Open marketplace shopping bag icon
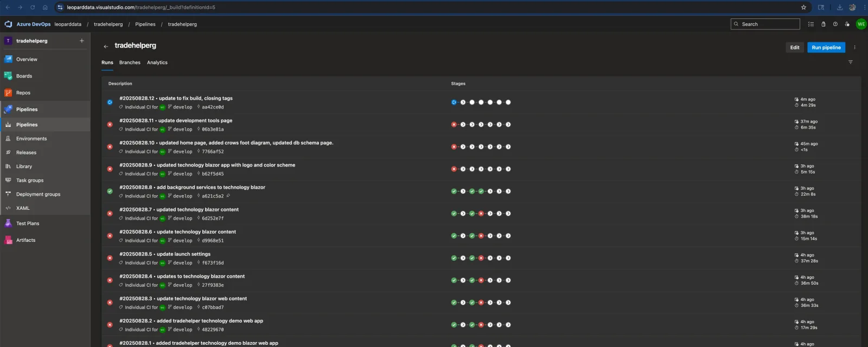Viewport: 868px width, 347px height. click(x=823, y=24)
